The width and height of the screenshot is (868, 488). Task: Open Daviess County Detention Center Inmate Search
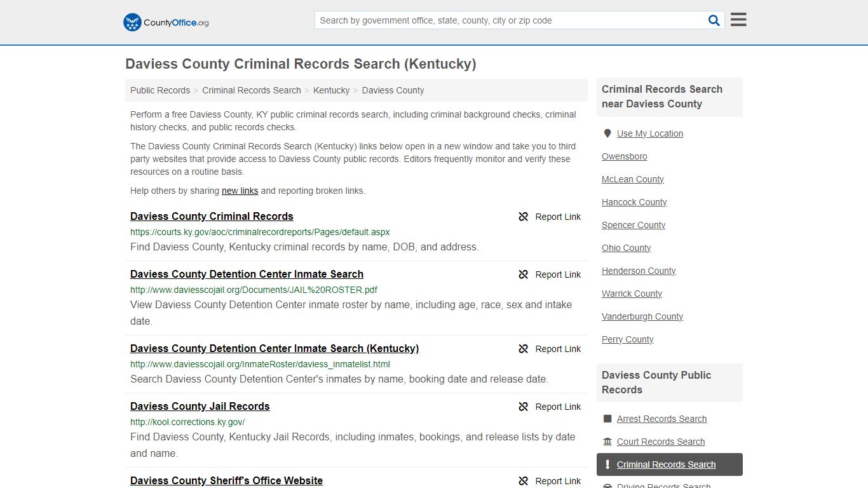point(247,274)
